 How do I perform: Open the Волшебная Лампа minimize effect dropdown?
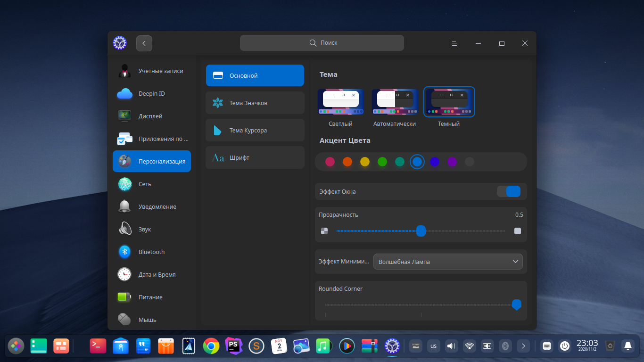pyautogui.click(x=448, y=262)
